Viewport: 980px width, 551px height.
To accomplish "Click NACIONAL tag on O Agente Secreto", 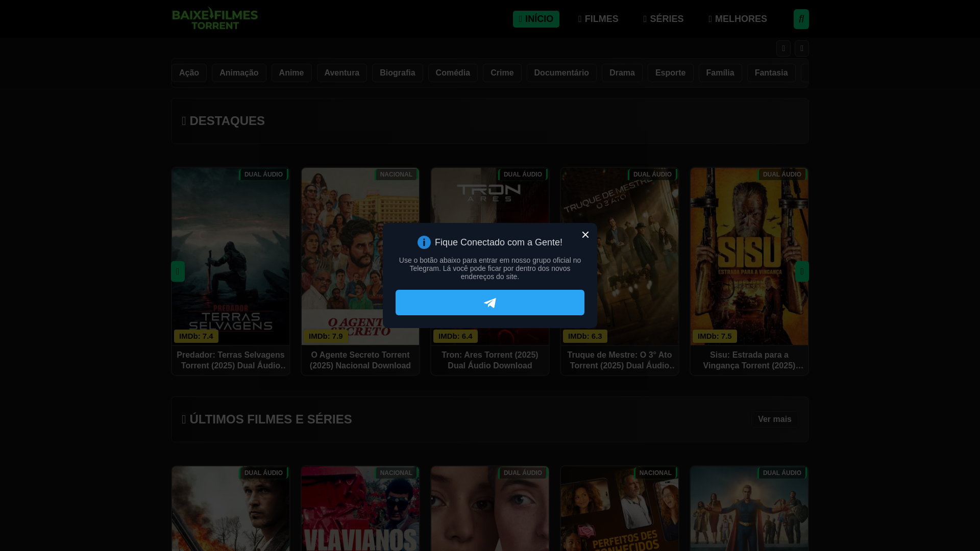I will click(396, 174).
